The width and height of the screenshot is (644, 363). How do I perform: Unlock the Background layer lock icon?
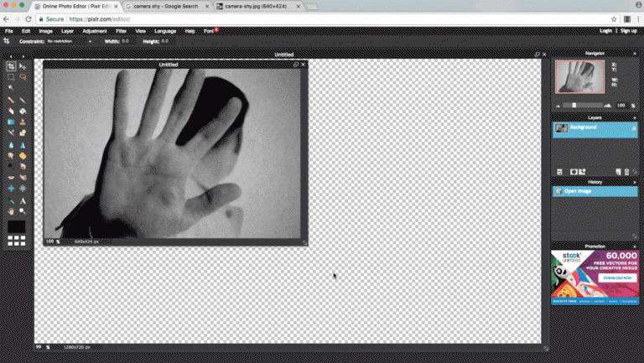point(634,128)
